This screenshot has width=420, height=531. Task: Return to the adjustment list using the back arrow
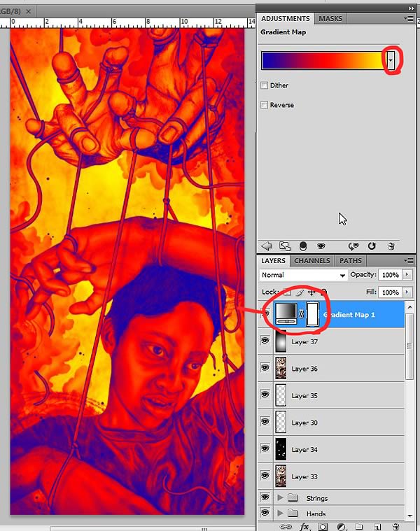click(x=267, y=246)
